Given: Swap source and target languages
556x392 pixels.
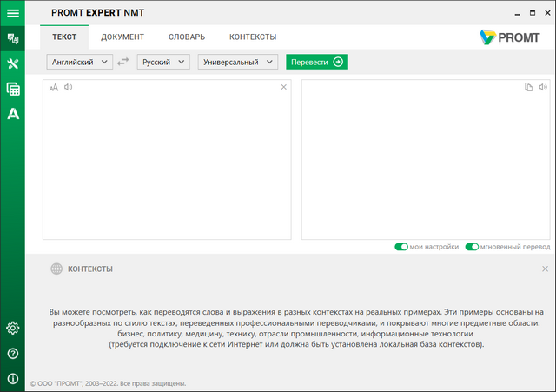Looking at the screenshot, I should tap(124, 62).
